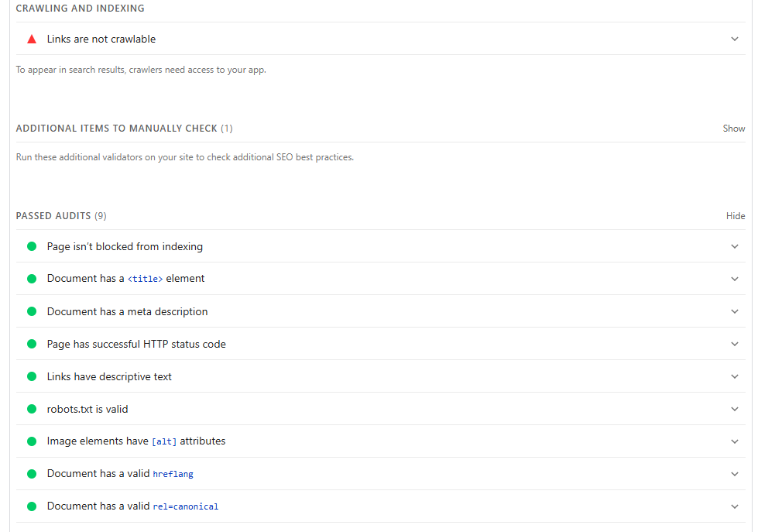Expand 'Page has successful HTTP status code' details

pos(734,343)
